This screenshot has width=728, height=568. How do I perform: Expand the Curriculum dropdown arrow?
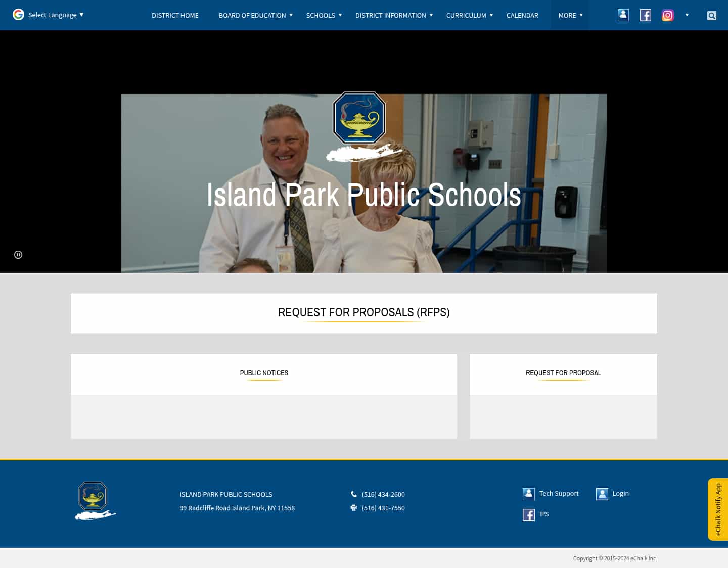pos(491,15)
